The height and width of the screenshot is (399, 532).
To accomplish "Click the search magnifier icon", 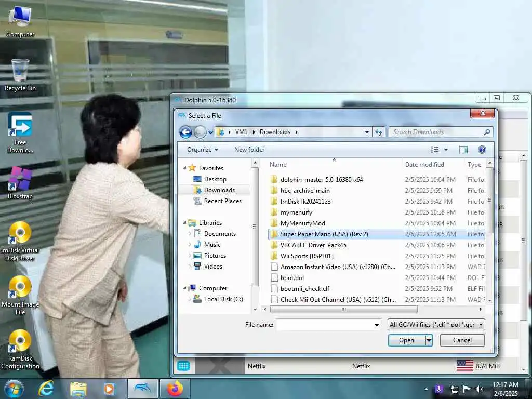I will pos(487,132).
